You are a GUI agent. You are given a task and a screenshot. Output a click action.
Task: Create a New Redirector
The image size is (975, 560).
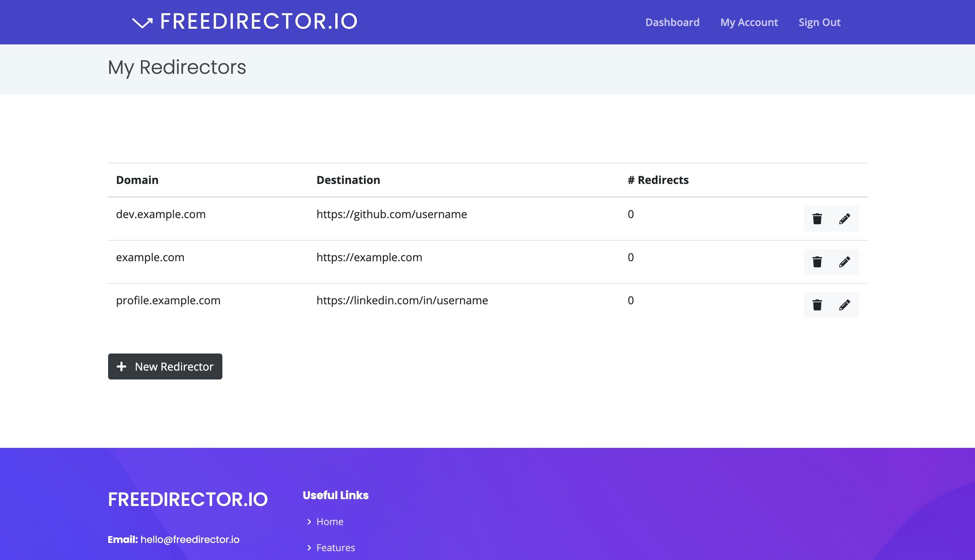[165, 366]
